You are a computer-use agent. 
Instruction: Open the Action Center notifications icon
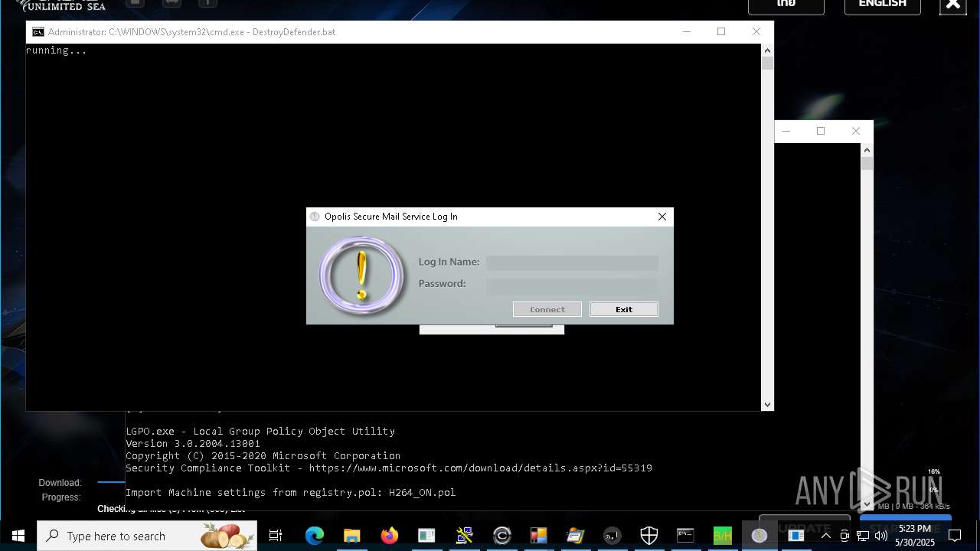click(x=955, y=536)
